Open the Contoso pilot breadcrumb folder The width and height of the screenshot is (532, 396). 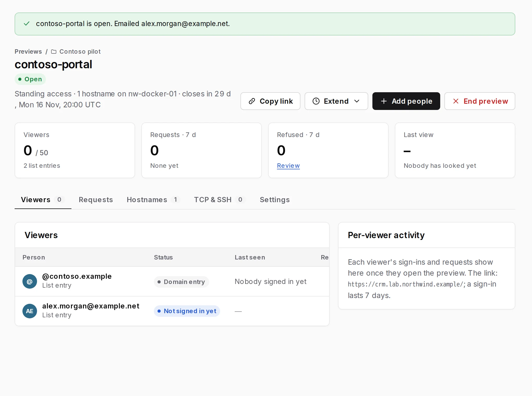[76, 52]
